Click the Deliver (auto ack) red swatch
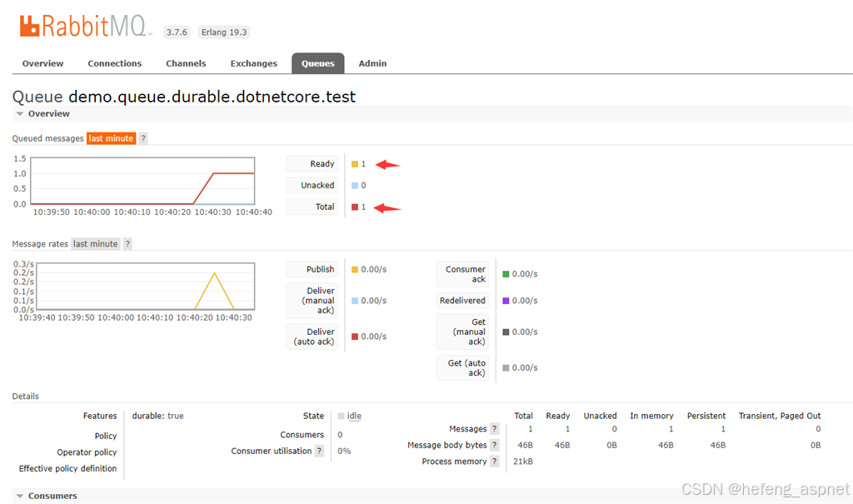 (355, 337)
